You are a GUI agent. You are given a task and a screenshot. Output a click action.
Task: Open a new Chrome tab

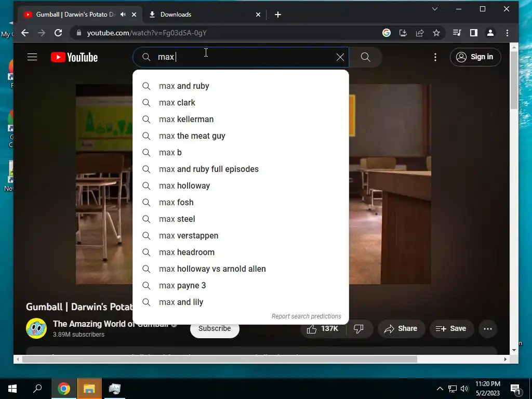278,14
